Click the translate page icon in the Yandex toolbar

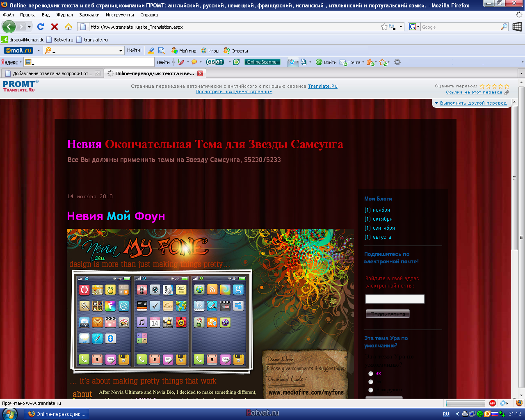click(304, 62)
